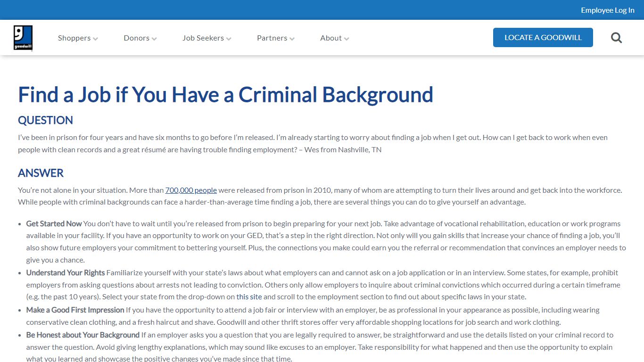644x362 pixels.
Task: Click 'Wes from Nashville, TN' text
Action: click(x=343, y=149)
